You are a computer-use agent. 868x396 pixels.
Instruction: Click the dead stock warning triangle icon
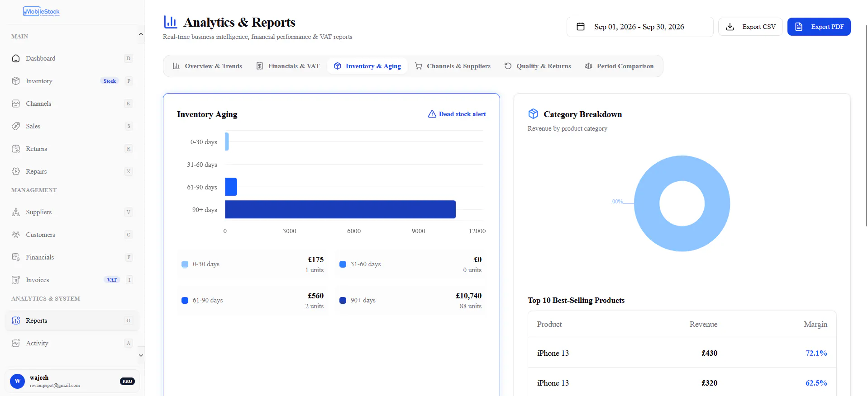432,114
